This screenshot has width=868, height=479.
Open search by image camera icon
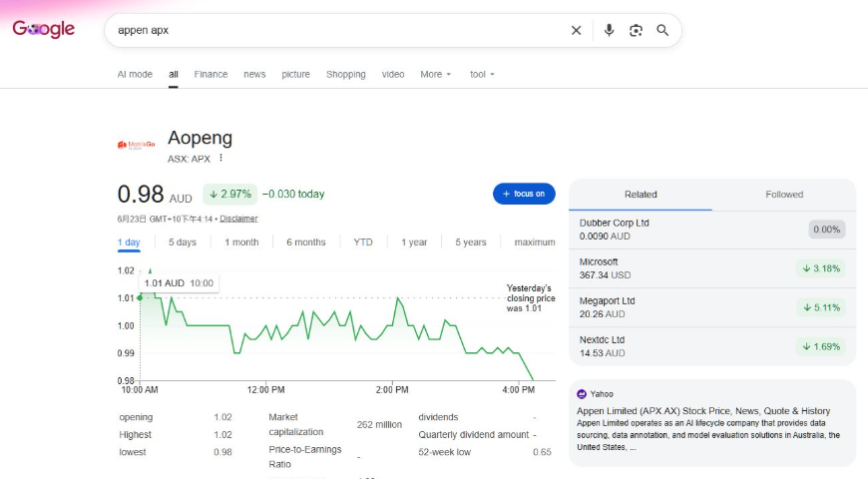pyautogui.click(x=636, y=31)
